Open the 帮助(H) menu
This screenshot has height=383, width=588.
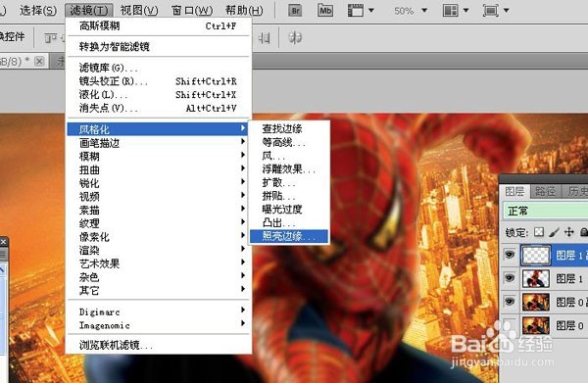[x=244, y=10]
